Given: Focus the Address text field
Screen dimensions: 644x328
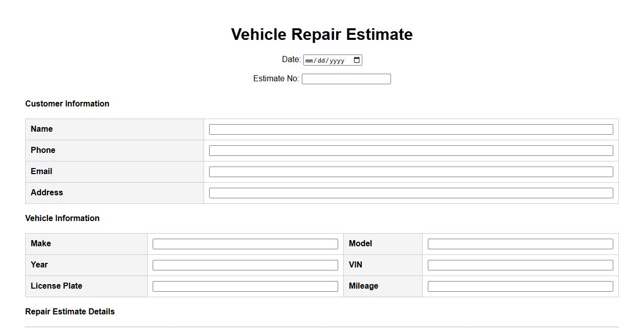Looking at the screenshot, I should click(411, 193).
